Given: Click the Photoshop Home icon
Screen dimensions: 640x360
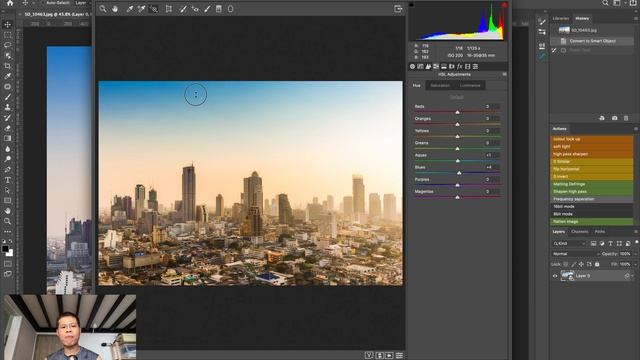Looking at the screenshot, I should click(10, 3).
